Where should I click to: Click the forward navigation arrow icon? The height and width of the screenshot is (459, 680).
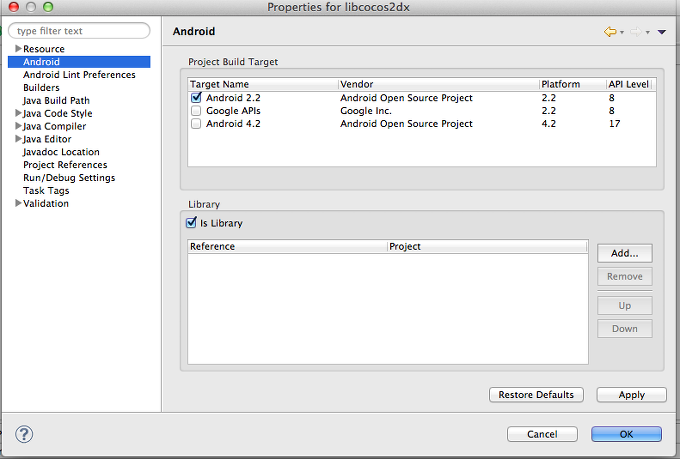pos(636,32)
